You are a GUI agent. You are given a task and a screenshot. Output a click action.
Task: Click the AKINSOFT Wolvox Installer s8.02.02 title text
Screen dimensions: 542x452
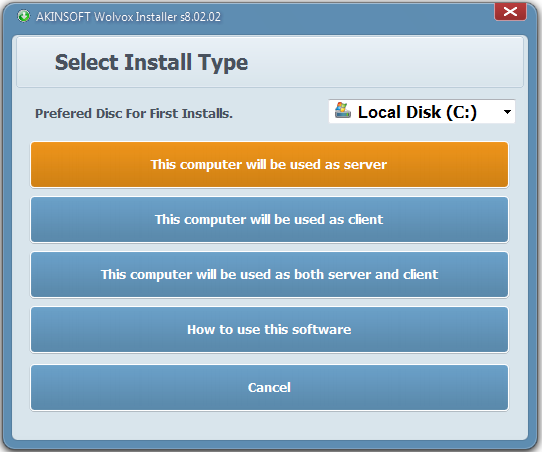coord(128,17)
